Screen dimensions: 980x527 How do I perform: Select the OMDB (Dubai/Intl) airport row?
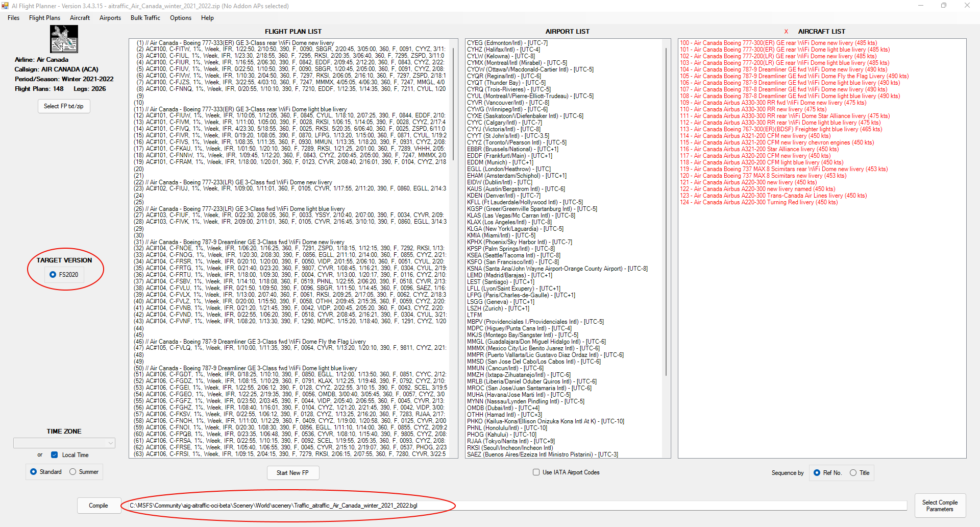point(503,408)
